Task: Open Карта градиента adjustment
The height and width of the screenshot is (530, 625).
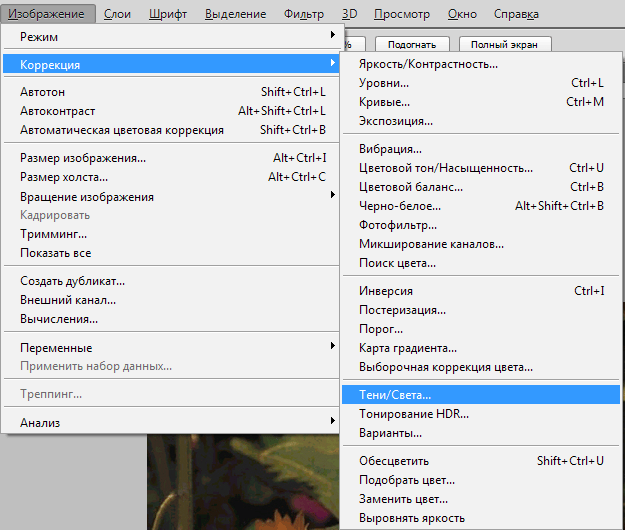Action: tap(481, 348)
